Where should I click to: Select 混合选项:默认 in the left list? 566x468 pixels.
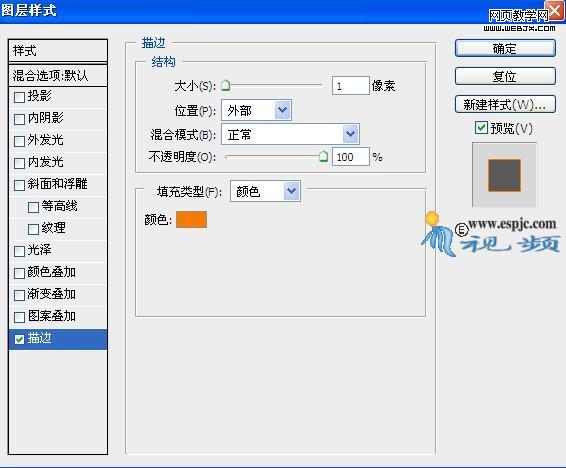click(x=58, y=75)
